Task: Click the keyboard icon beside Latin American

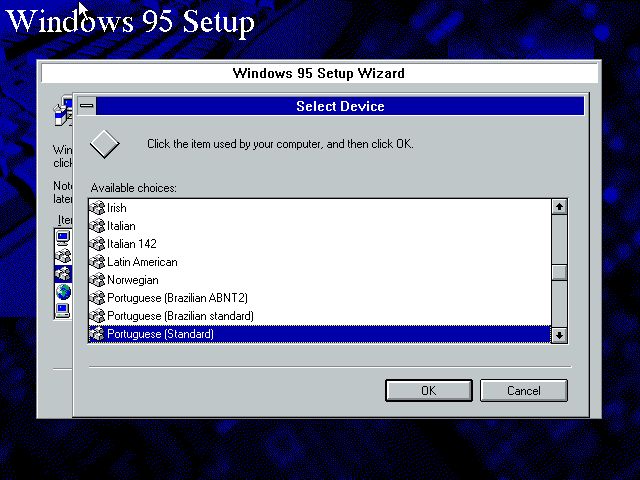Action: (x=97, y=262)
